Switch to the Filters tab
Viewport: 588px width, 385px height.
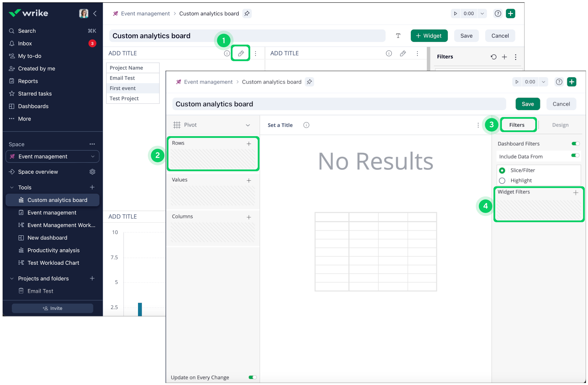(517, 125)
